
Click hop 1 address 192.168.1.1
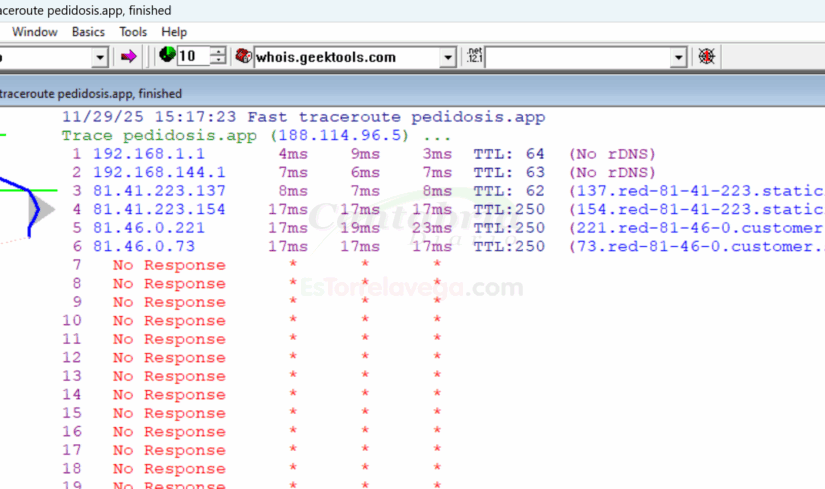coord(149,154)
